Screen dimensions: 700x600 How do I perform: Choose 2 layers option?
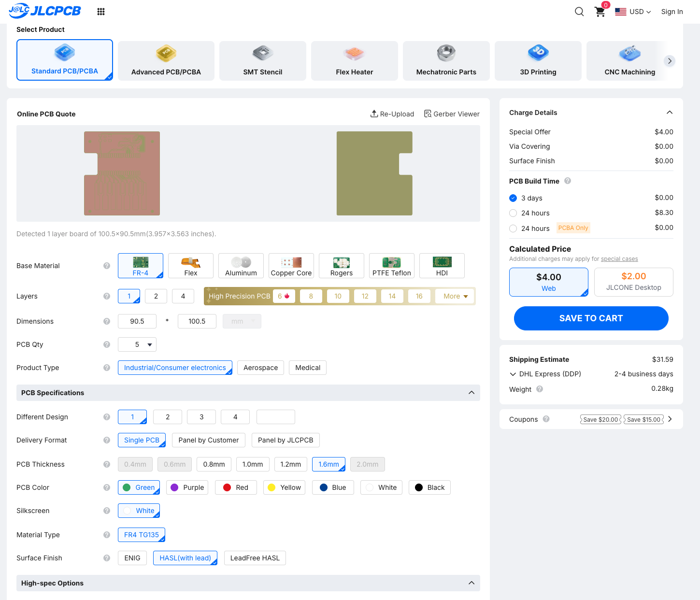(x=156, y=296)
